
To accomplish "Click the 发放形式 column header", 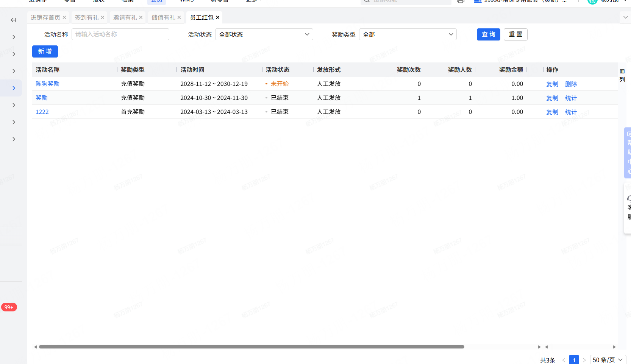I will pos(329,70).
